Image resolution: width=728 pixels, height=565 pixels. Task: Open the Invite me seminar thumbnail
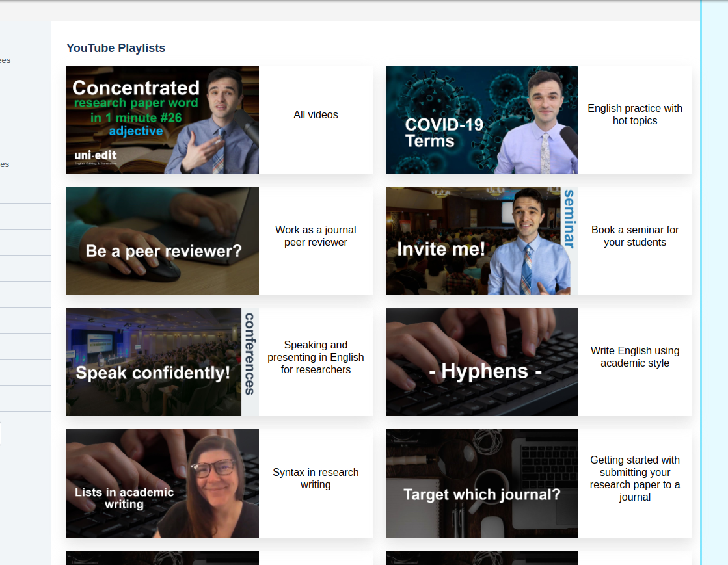[x=482, y=241]
